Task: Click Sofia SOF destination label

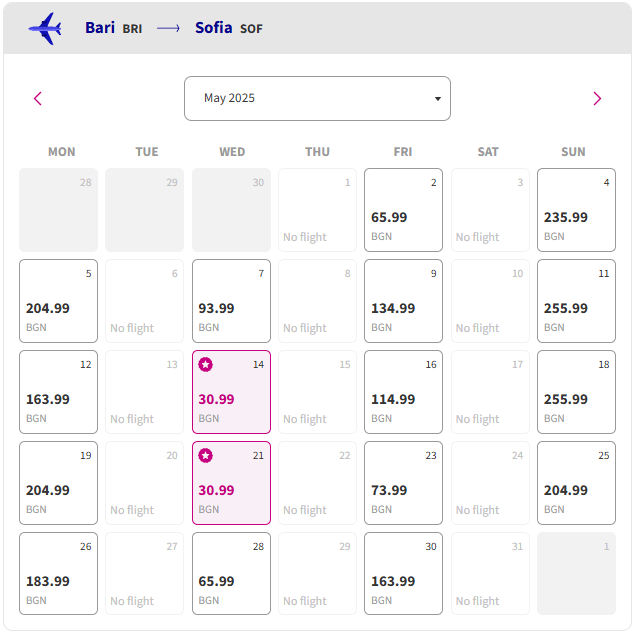Action: 229,28
